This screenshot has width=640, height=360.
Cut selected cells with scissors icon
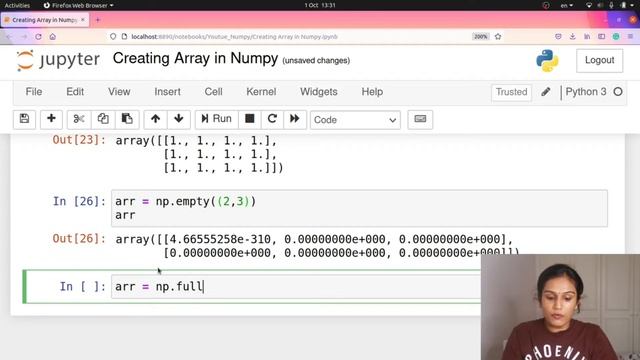click(x=79, y=119)
